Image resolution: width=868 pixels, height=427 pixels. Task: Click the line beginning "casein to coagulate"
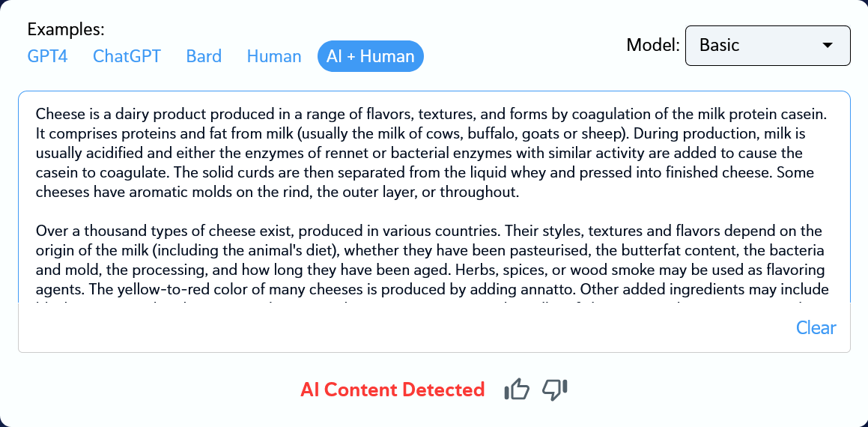pyautogui.click(x=112, y=173)
